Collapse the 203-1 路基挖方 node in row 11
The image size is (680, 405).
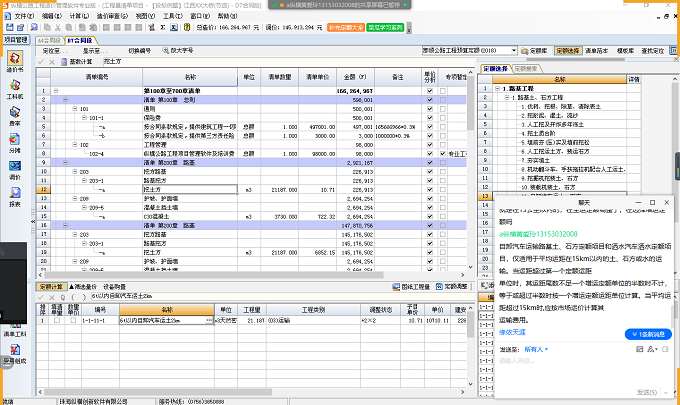coord(85,181)
